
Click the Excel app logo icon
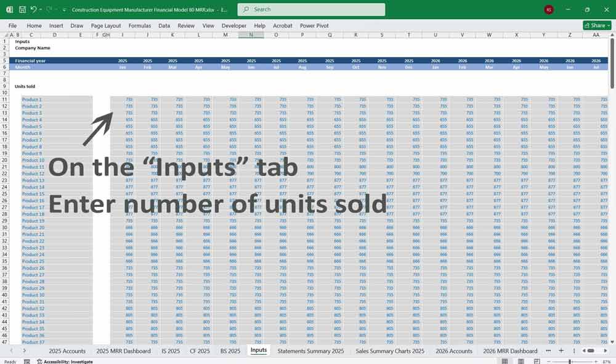(10, 10)
